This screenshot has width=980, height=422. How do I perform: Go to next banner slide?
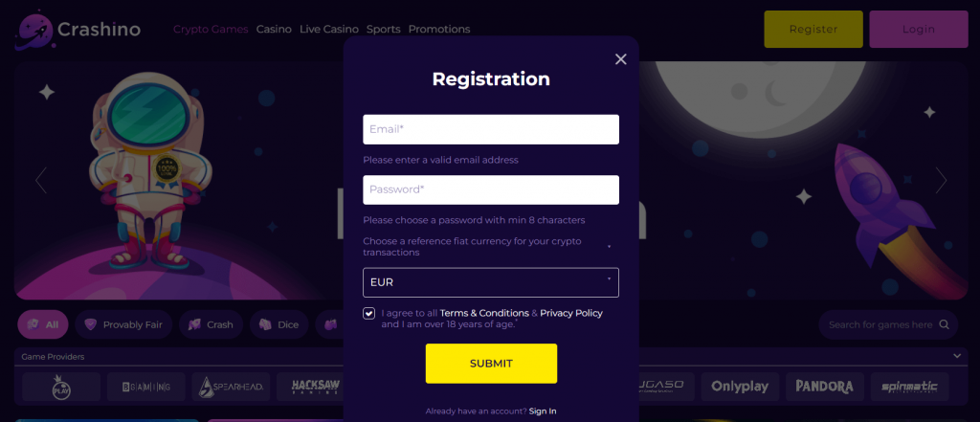tap(941, 180)
